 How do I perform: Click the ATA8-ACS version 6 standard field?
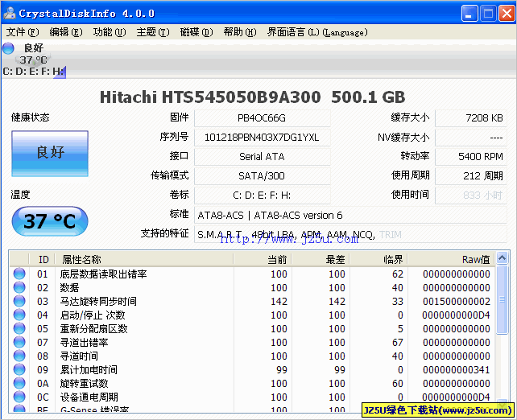point(350,215)
